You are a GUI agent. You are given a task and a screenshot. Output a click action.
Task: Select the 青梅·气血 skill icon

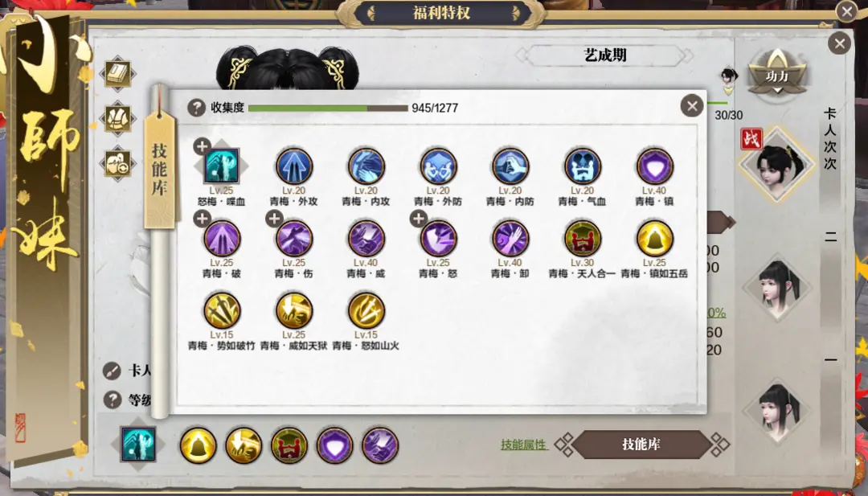point(583,166)
